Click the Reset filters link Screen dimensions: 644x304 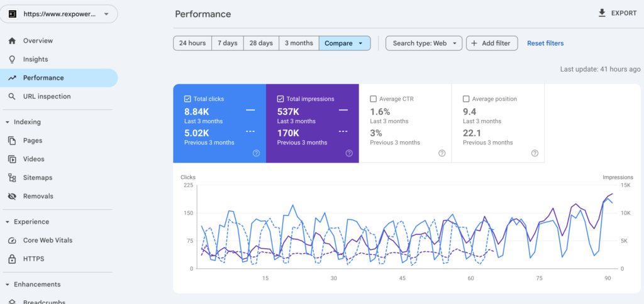pos(545,43)
